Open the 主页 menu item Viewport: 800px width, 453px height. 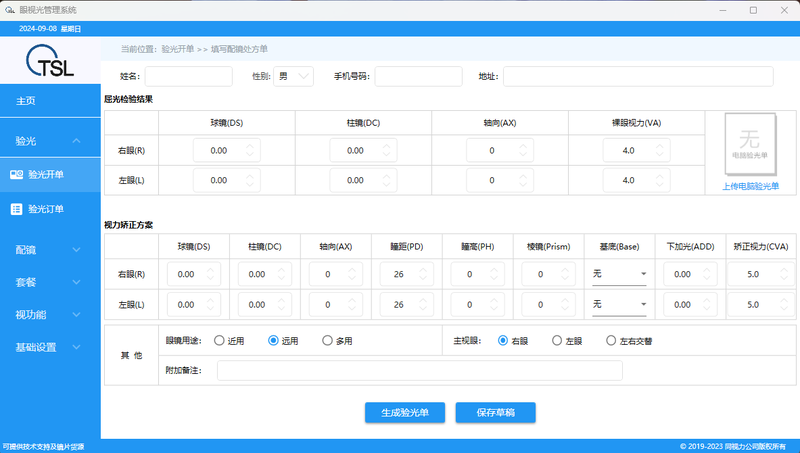[x=51, y=101]
